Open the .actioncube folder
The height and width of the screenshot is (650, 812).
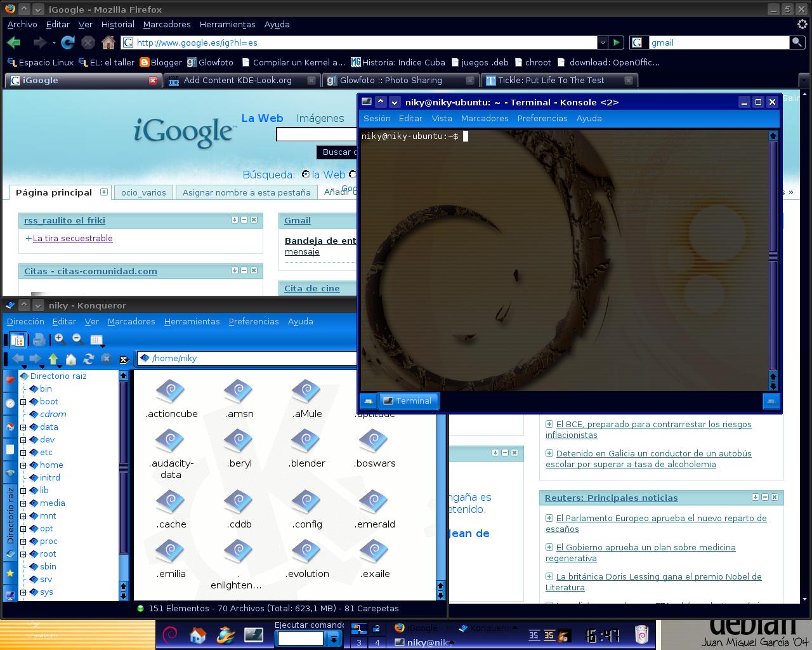coord(171,399)
